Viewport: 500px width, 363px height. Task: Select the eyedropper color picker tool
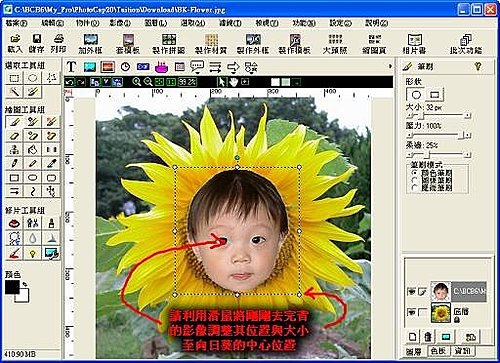pyautogui.click(x=51, y=163)
